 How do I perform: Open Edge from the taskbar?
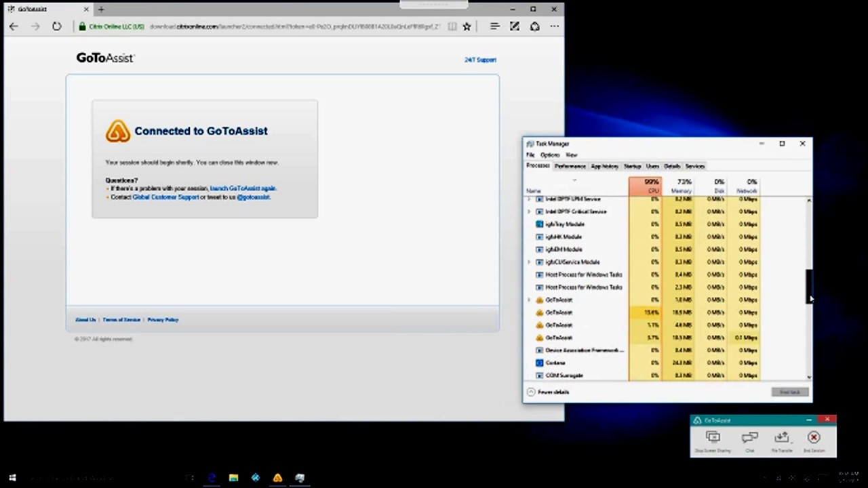[212, 478]
